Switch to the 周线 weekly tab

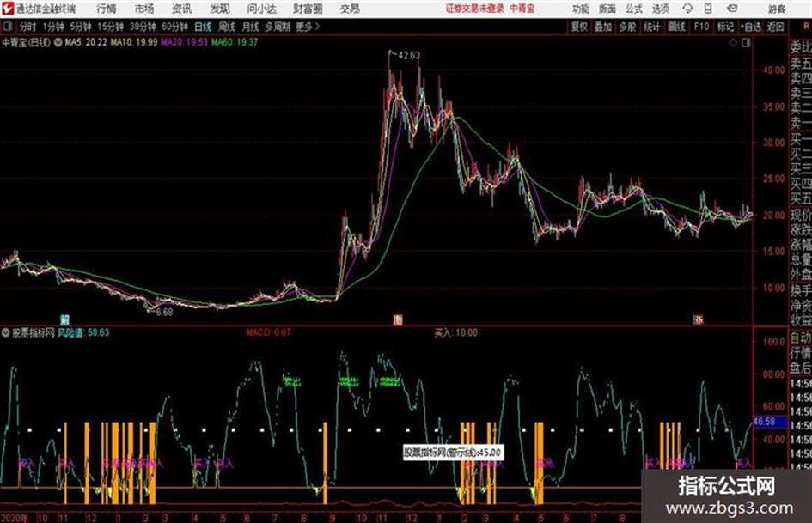click(x=227, y=27)
